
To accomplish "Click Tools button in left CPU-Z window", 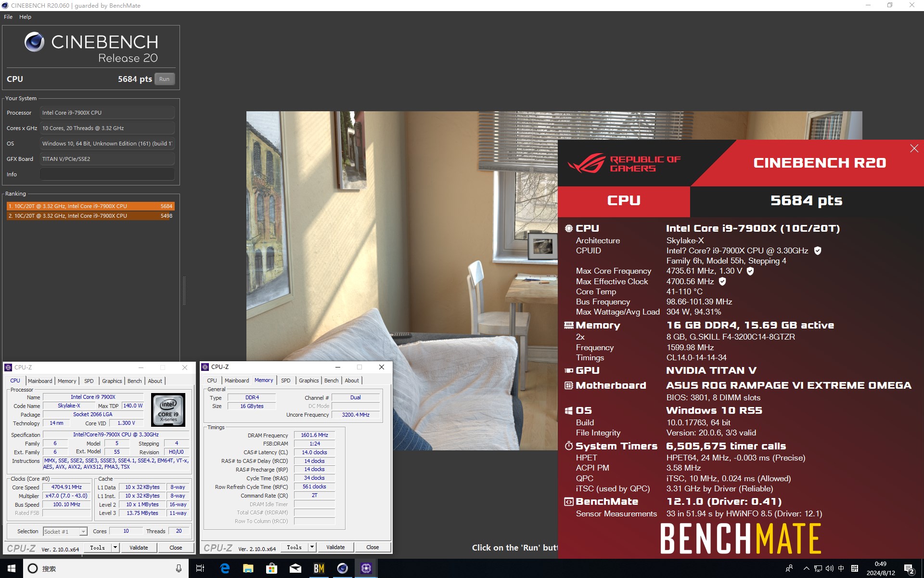I will (x=98, y=548).
